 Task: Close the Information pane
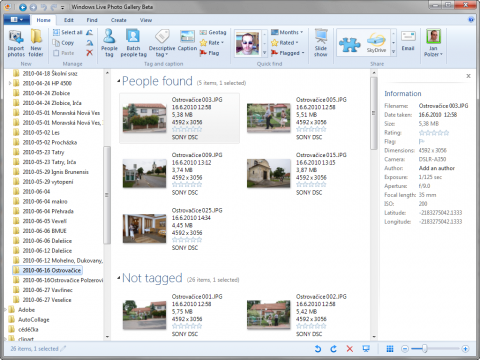click(468, 76)
